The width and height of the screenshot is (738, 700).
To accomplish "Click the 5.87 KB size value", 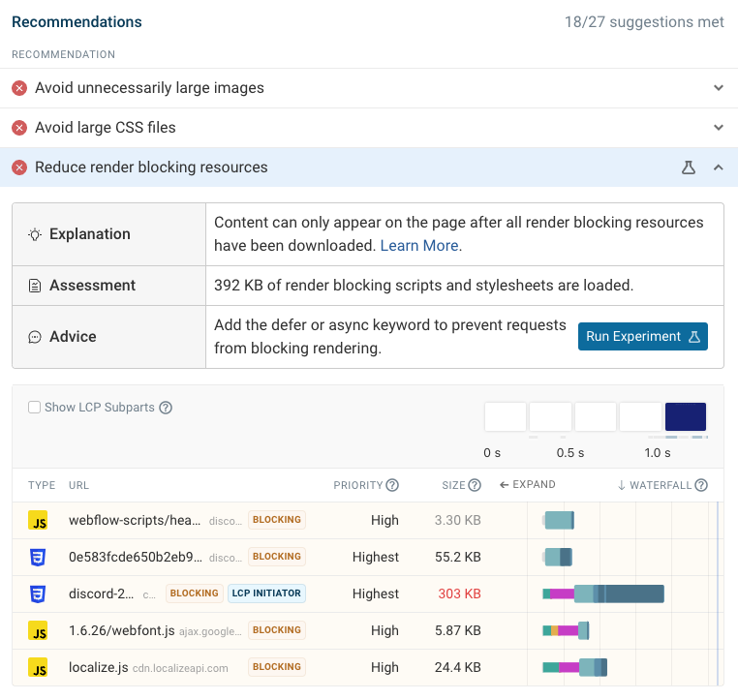I will coord(457,630).
